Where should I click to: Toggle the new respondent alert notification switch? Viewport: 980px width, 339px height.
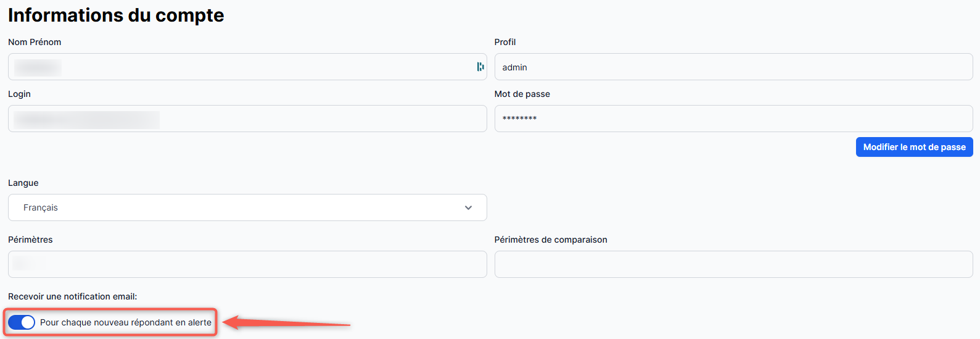(22, 322)
